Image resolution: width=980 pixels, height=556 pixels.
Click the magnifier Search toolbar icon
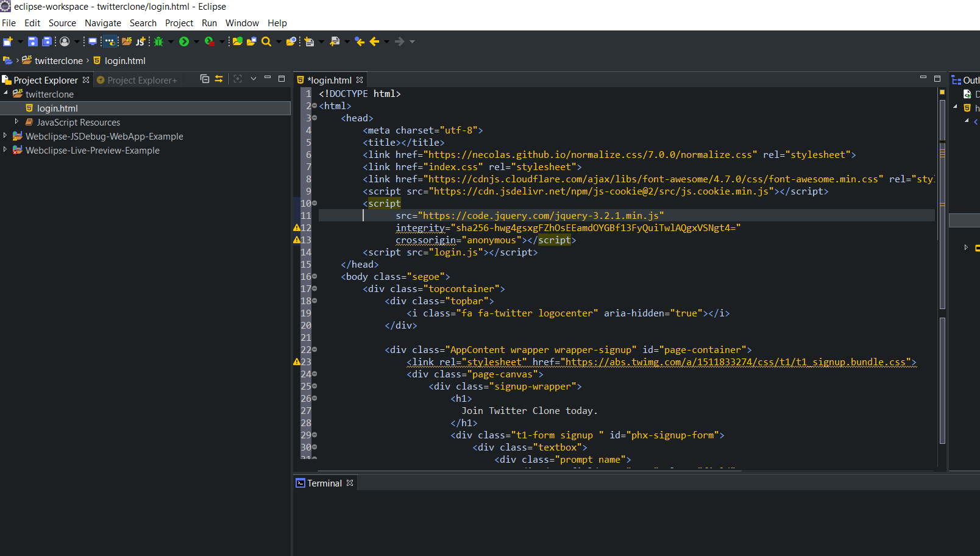point(266,41)
